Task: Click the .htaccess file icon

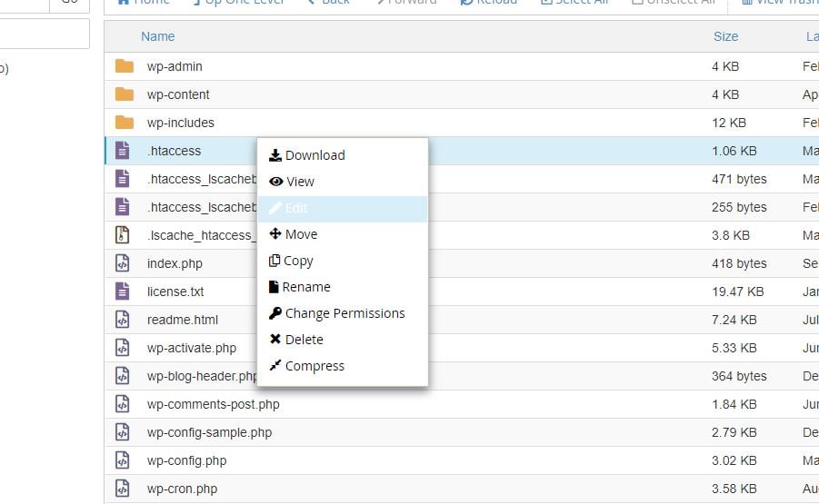Action: (x=123, y=151)
